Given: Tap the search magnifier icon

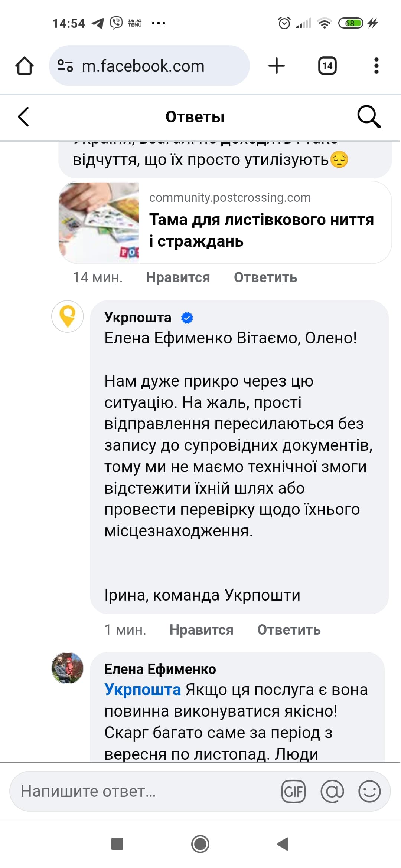Looking at the screenshot, I should click(x=368, y=117).
